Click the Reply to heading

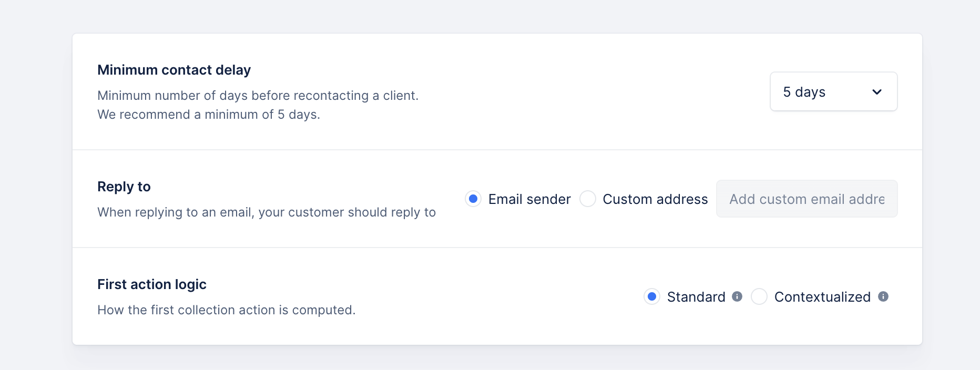124,187
